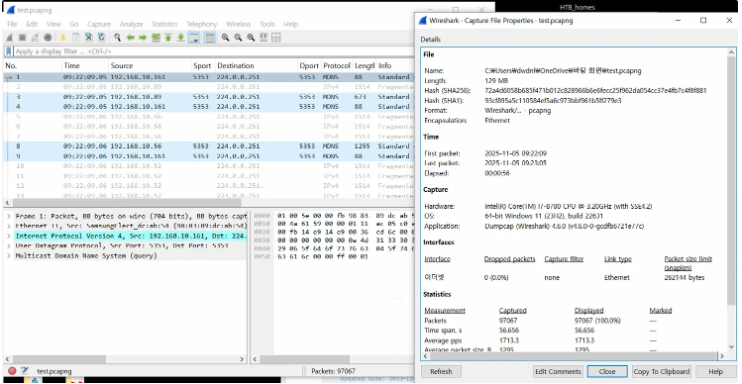The image size is (742, 384).
Task: Toggle packet list colorization
Action: click(x=210, y=38)
